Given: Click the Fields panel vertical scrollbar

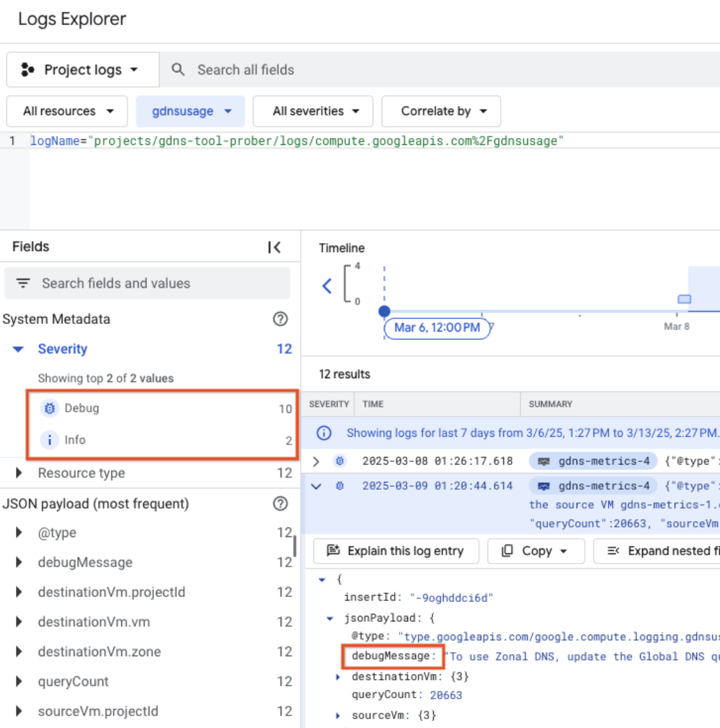Looking at the screenshot, I should click(x=295, y=546).
